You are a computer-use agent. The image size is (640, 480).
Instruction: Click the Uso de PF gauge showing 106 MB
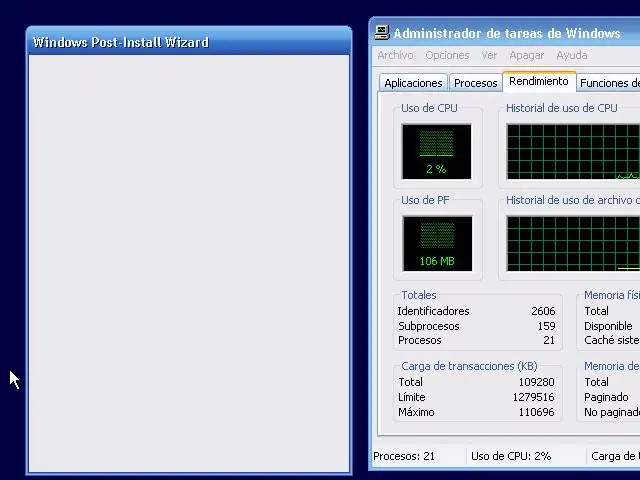(x=437, y=244)
